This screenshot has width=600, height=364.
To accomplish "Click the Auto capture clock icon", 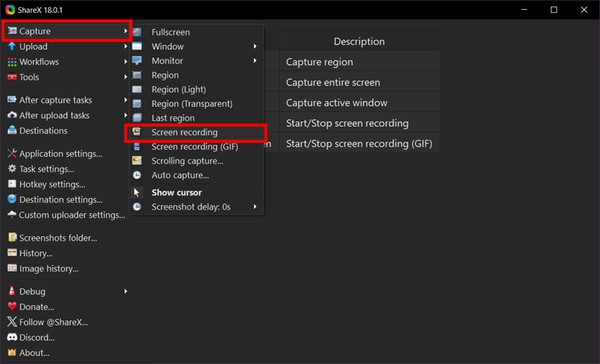I will pyautogui.click(x=137, y=175).
